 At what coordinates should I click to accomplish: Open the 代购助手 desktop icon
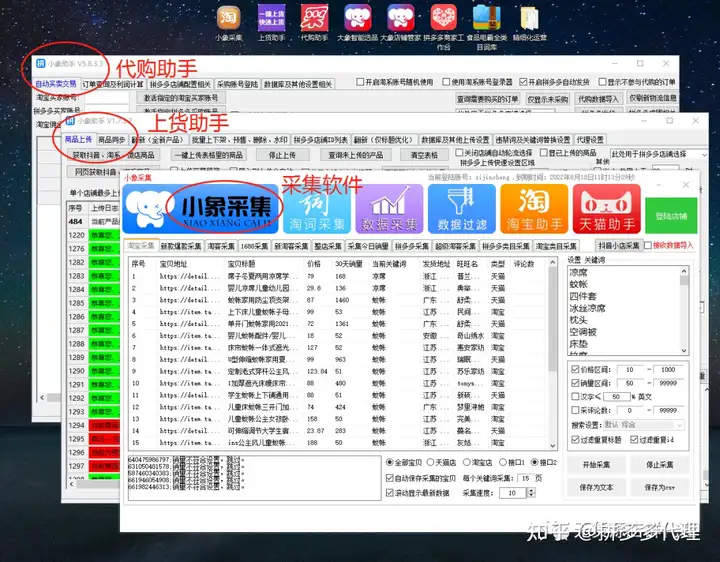314,23
